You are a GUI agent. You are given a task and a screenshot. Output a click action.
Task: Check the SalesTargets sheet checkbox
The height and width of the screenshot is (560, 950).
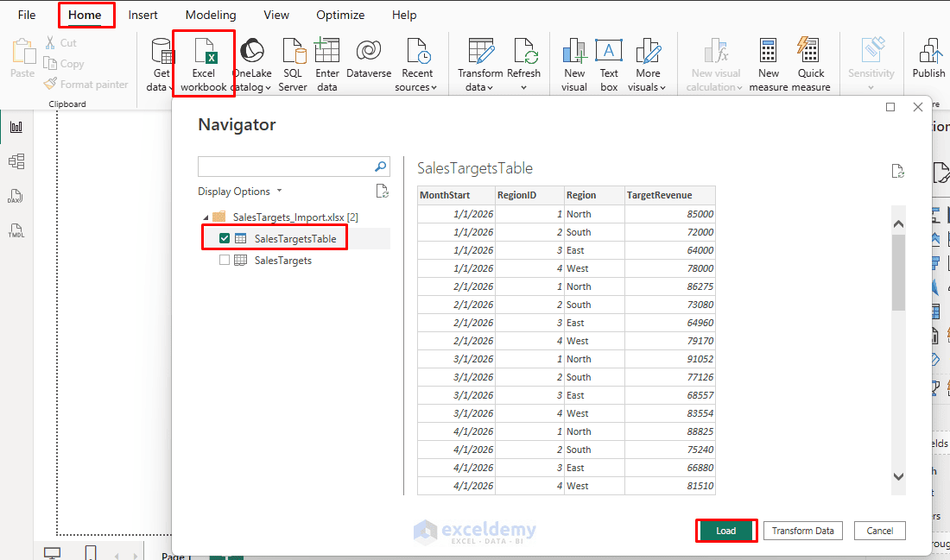(x=225, y=261)
